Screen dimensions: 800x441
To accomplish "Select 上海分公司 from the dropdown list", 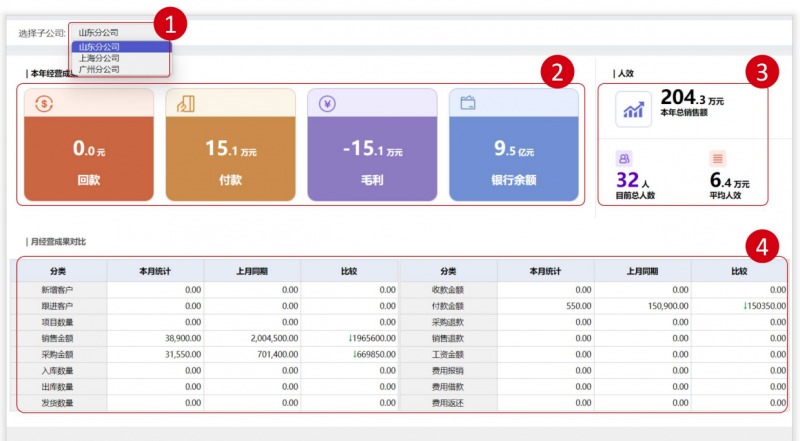I will pos(99,58).
